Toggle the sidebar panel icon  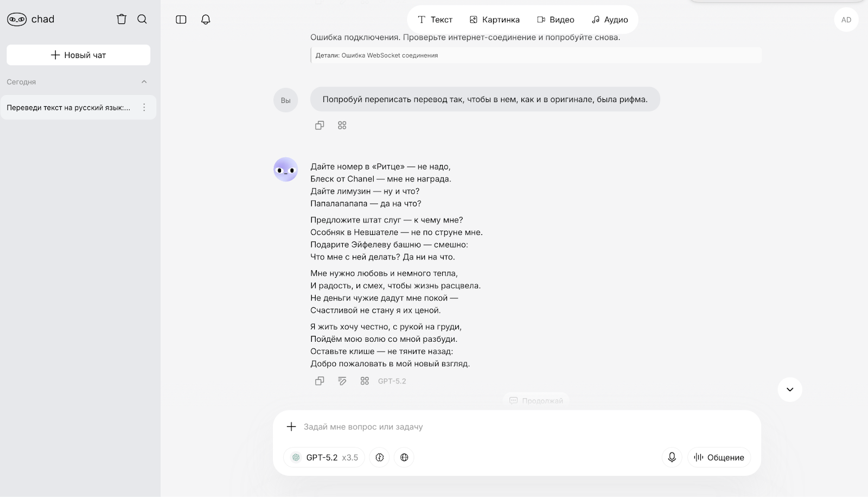tap(181, 20)
